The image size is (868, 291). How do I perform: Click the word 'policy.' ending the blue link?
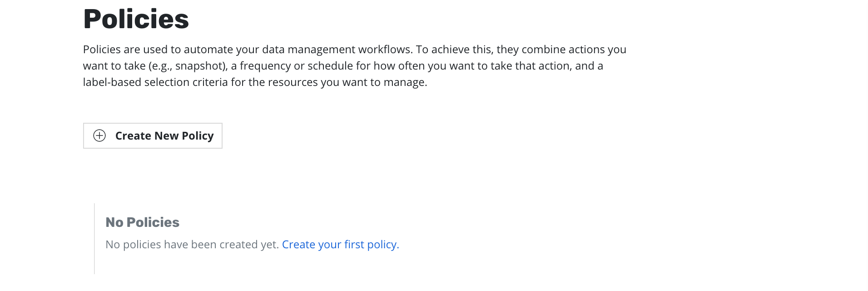click(x=383, y=245)
